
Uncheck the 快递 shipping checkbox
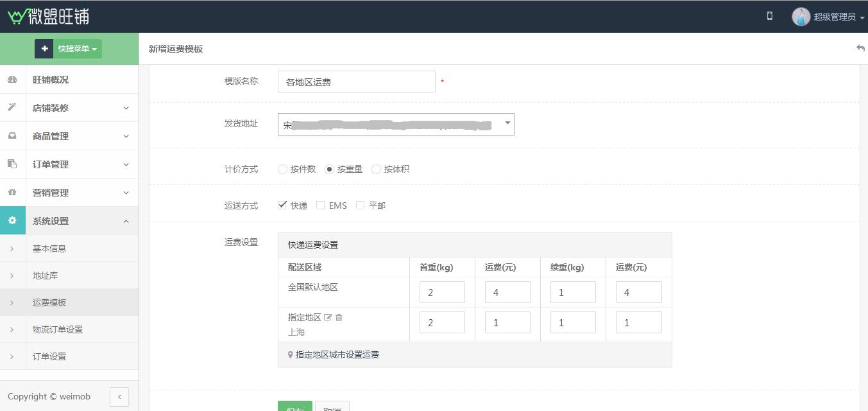(282, 205)
